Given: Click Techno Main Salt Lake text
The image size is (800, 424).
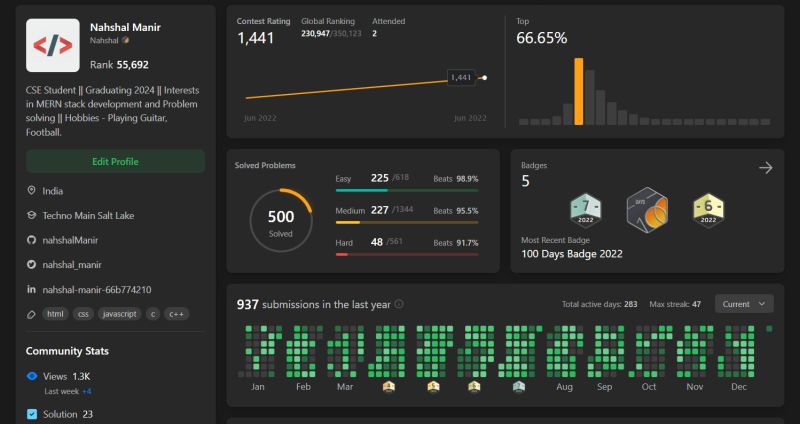Looking at the screenshot, I should pos(88,215).
